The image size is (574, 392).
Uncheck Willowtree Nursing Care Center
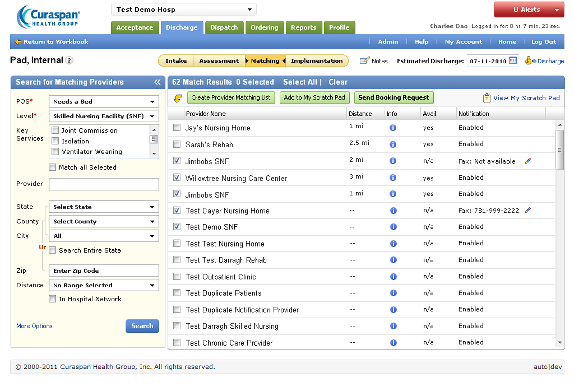pos(177,177)
